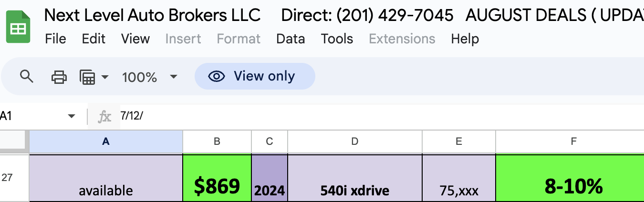Open the filter views table icon
Viewport: 644px width, 202px height.
(x=87, y=77)
